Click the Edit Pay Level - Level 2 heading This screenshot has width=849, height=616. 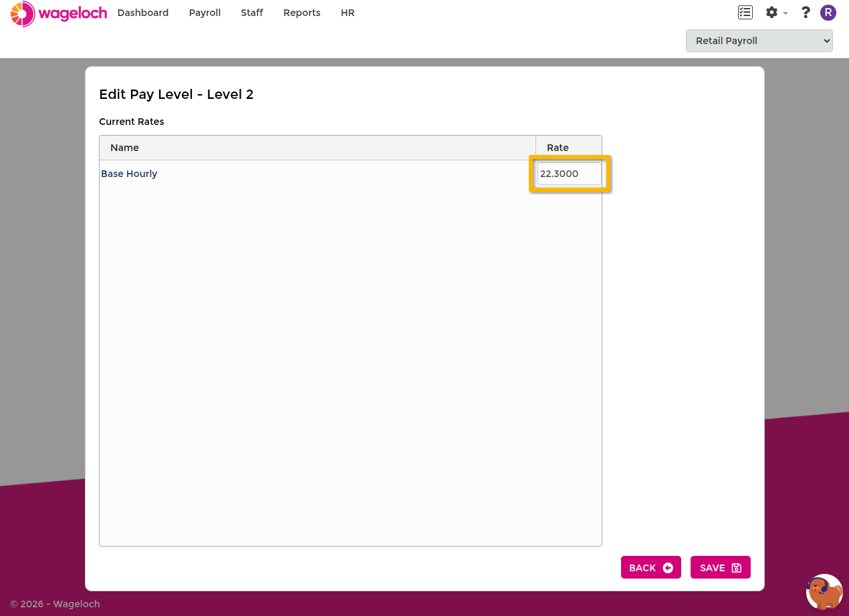coord(176,94)
